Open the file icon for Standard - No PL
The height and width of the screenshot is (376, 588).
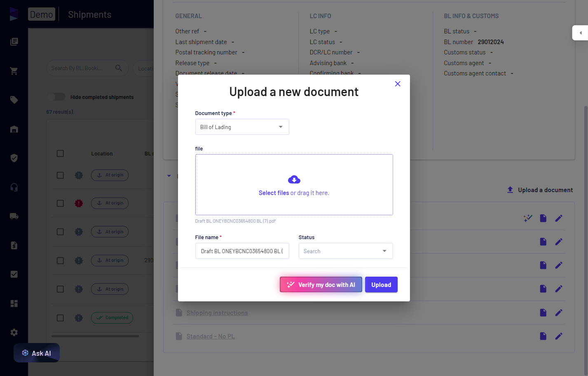[x=543, y=336]
